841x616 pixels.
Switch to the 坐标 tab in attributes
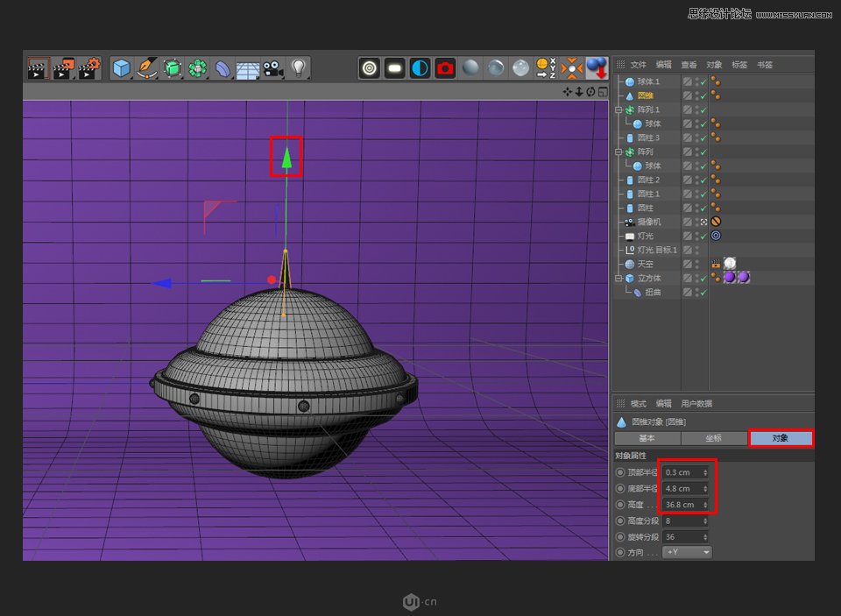click(x=713, y=438)
